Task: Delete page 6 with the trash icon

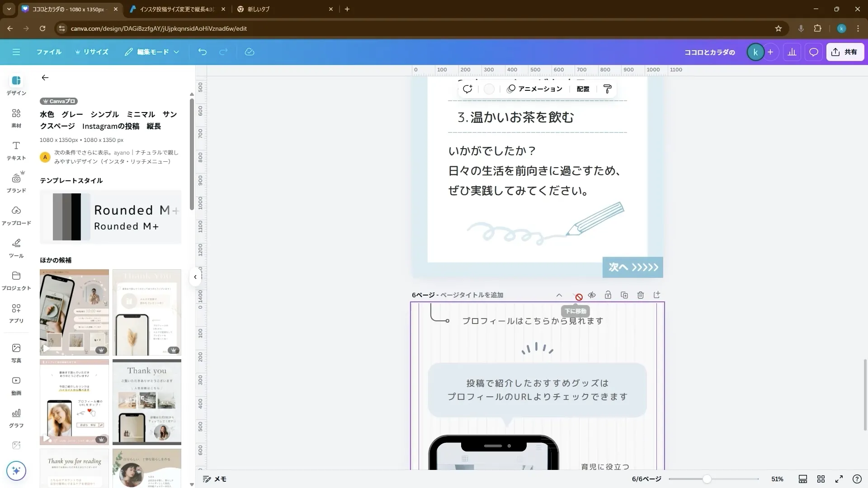Action: (x=641, y=295)
